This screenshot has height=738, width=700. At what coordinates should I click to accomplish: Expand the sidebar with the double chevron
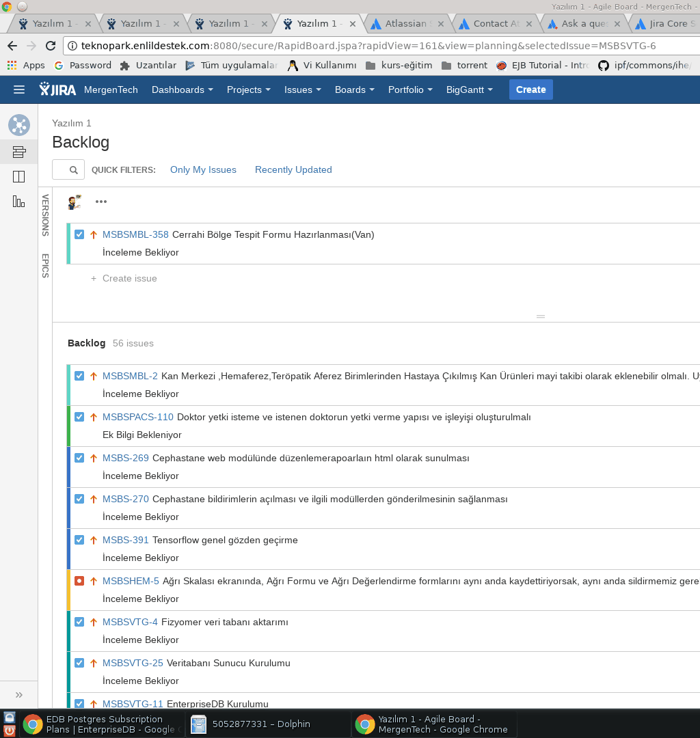click(19, 695)
